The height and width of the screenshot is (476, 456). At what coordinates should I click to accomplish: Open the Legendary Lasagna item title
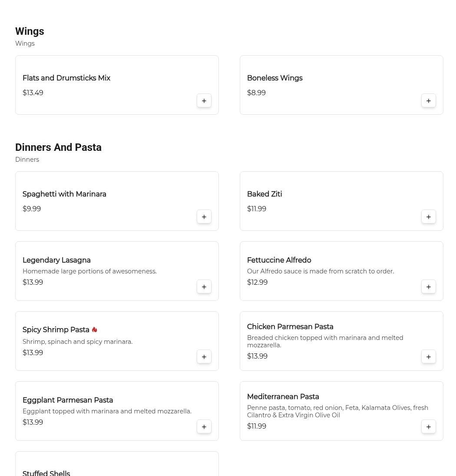pyautogui.click(x=56, y=260)
